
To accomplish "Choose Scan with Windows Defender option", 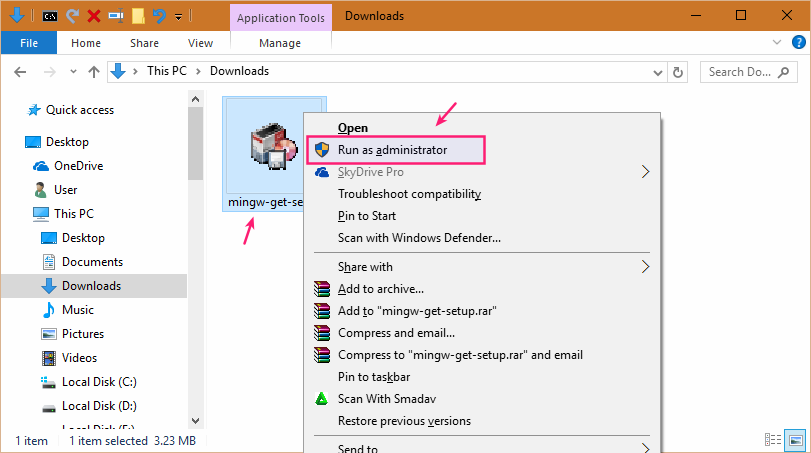I will point(419,238).
